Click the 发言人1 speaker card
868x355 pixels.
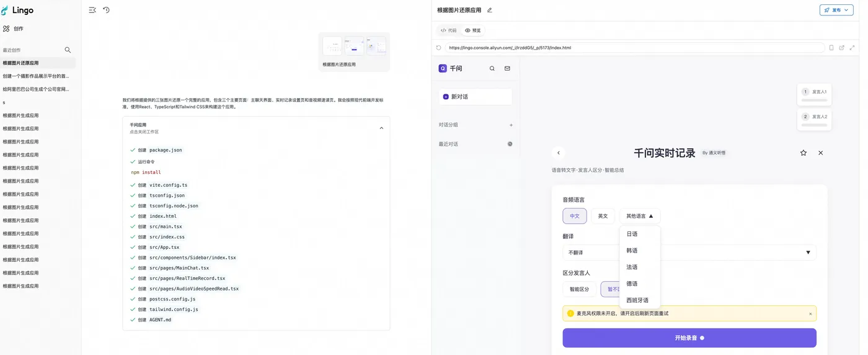click(814, 95)
